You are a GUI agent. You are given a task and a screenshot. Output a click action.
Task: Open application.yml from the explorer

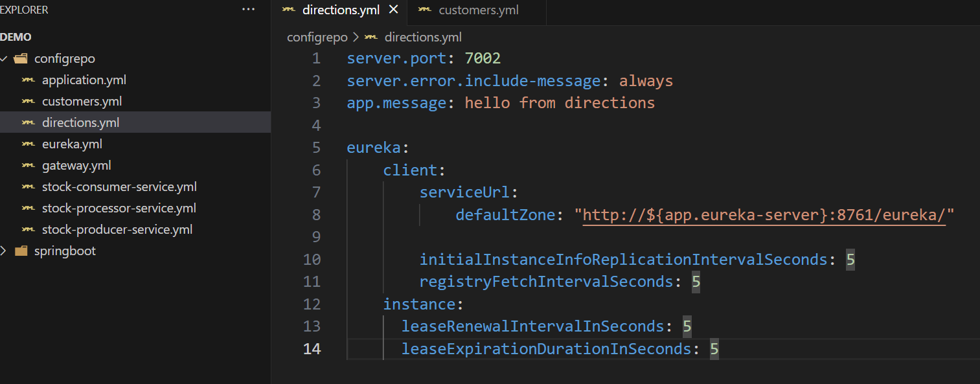(x=84, y=80)
